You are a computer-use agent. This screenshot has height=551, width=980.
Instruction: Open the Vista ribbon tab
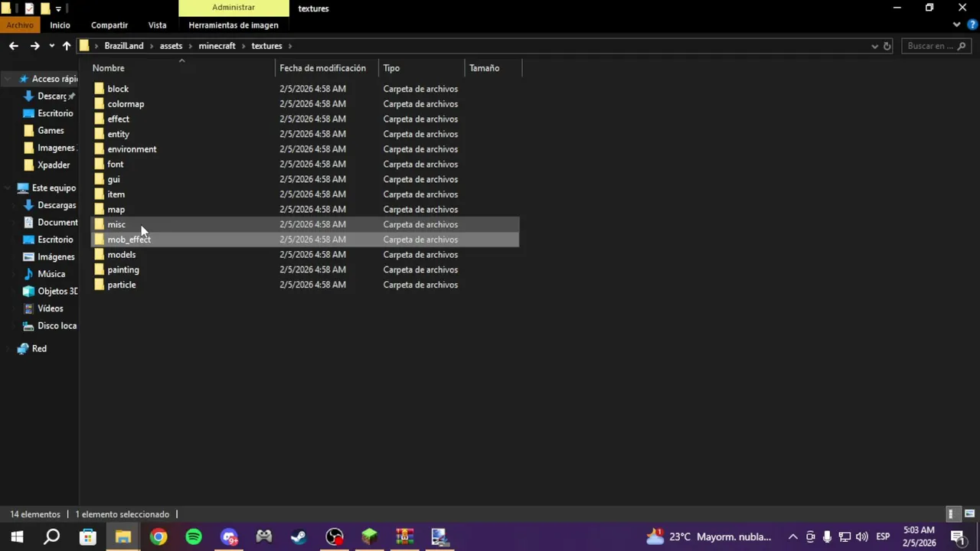pyautogui.click(x=157, y=25)
